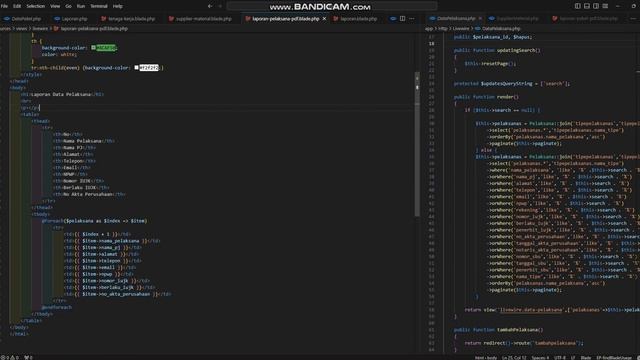Click 'Spaces: 4' indentation in status bar

(540, 358)
